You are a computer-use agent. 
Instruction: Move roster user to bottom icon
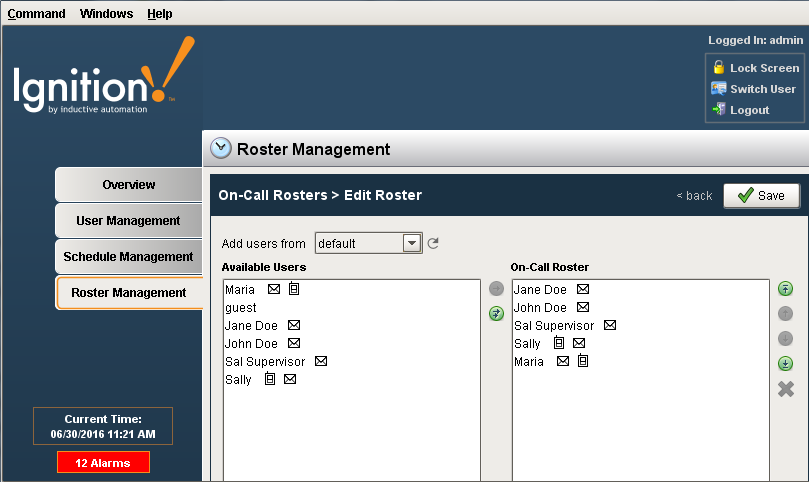785,363
